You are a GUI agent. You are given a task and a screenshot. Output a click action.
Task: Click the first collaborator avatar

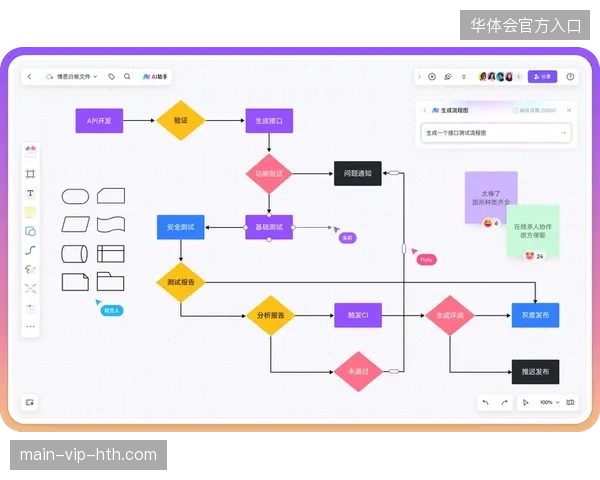tap(483, 77)
